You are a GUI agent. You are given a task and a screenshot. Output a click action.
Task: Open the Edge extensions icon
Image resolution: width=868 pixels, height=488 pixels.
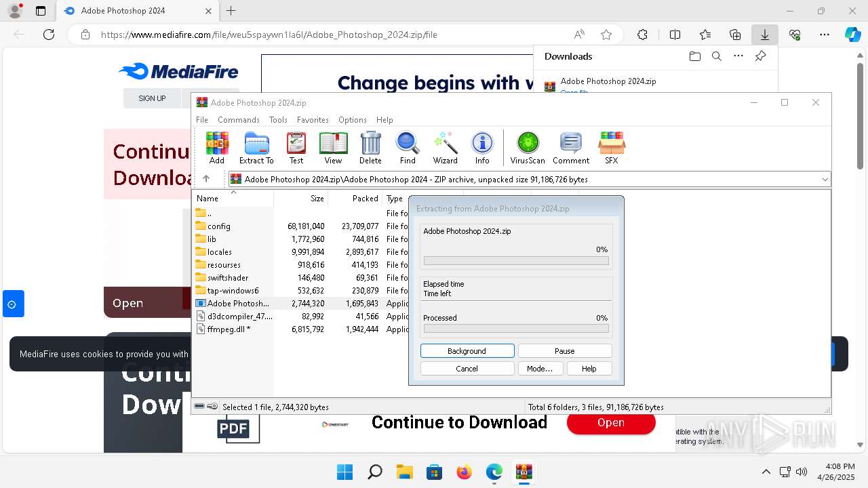642,35
